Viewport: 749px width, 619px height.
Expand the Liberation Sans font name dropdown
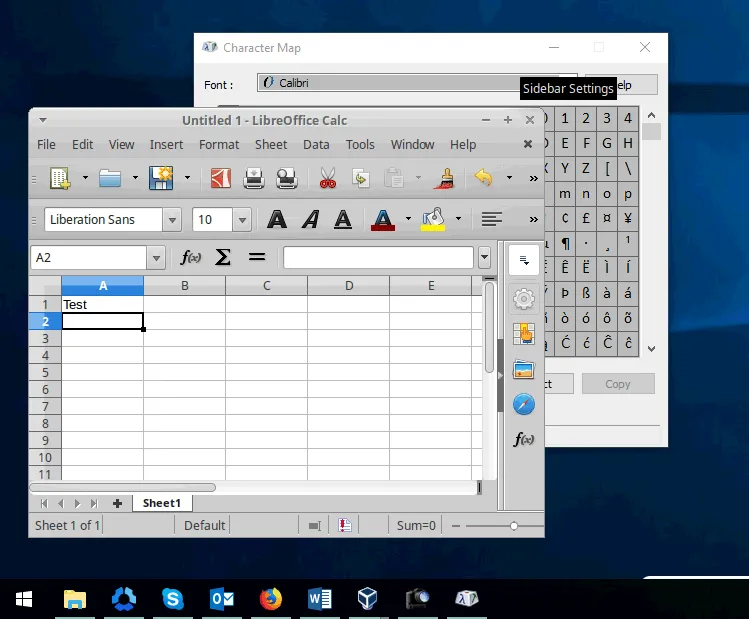pos(173,220)
